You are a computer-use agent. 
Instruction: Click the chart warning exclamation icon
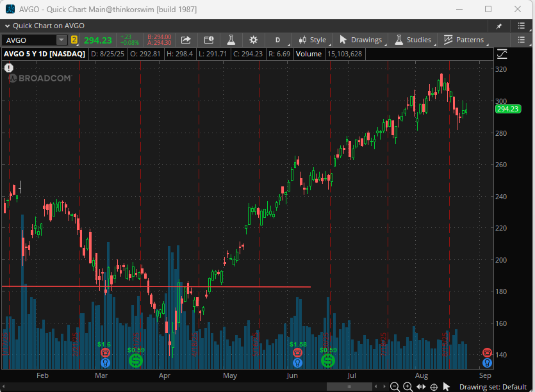click(x=8, y=68)
